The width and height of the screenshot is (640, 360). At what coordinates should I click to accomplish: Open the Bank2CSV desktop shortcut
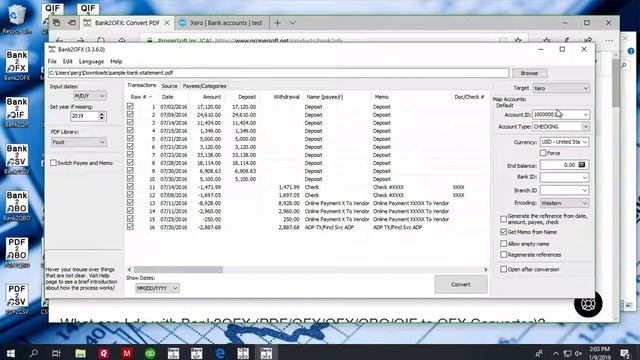point(17,159)
